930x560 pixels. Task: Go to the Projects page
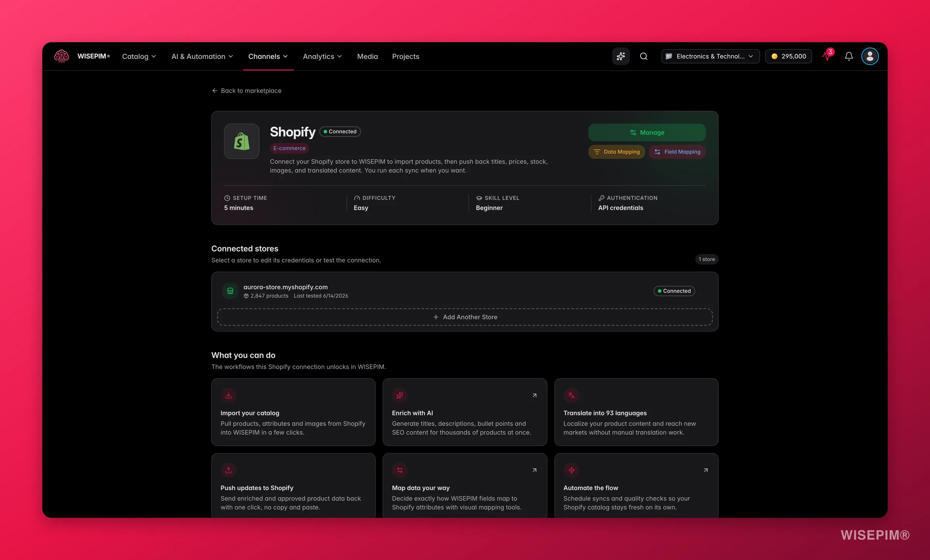click(x=405, y=56)
